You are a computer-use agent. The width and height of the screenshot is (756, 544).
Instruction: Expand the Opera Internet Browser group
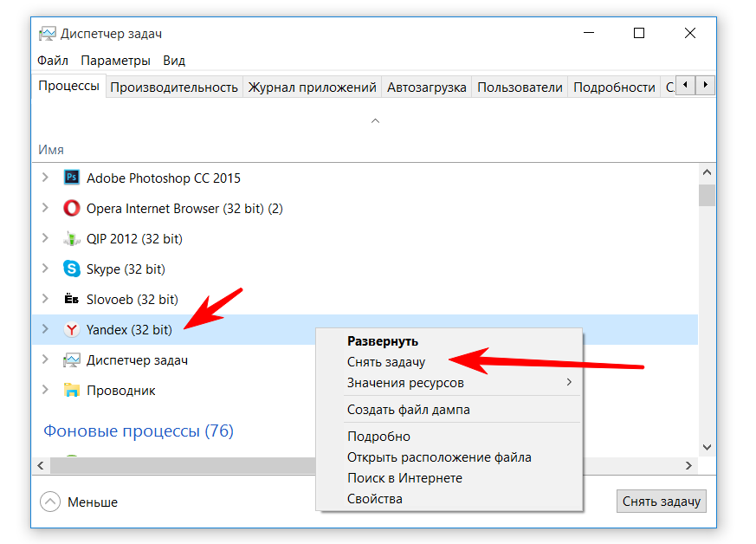(45, 209)
